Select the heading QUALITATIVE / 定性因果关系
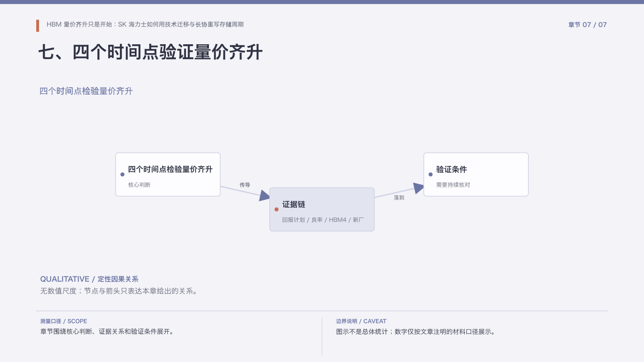The width and height of the screenshot is (644, 362). pos(89,279)
